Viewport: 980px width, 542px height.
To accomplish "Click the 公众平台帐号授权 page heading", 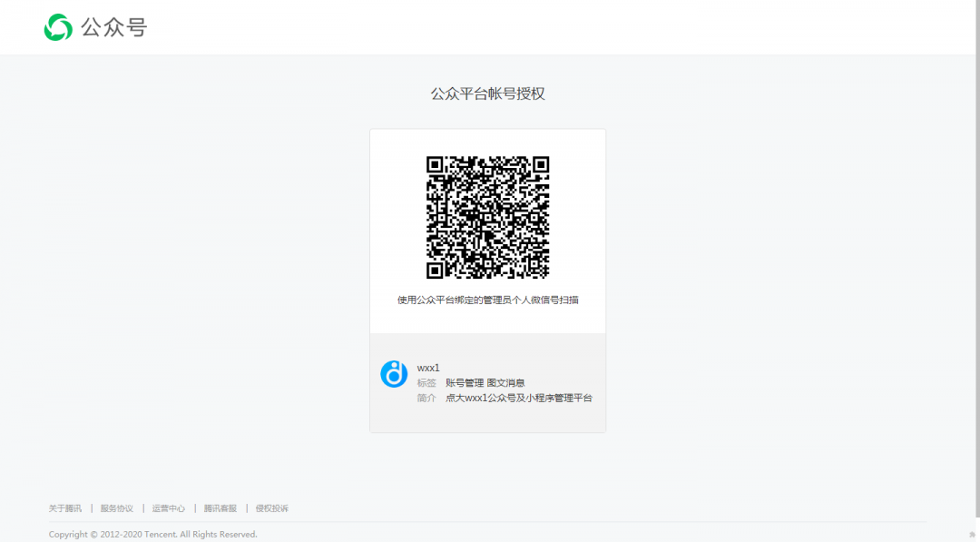I will coord(487,94).
